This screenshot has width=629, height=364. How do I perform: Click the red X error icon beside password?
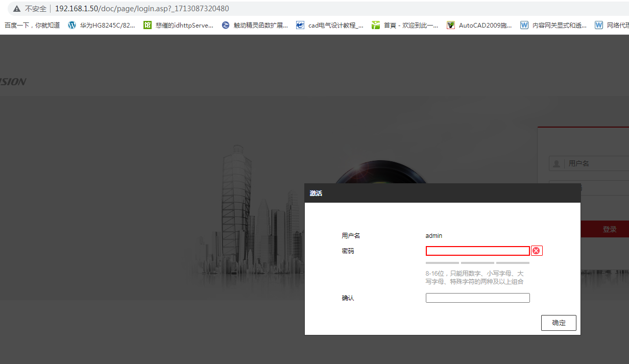(x=536, y=251)
